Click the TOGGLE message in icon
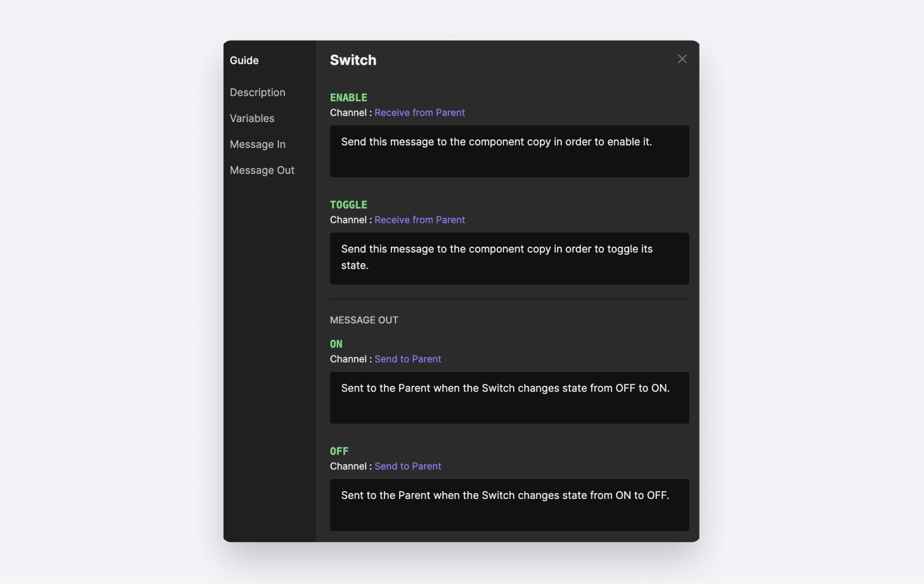This screenshot has width=924, height=584. pos(348,204)
